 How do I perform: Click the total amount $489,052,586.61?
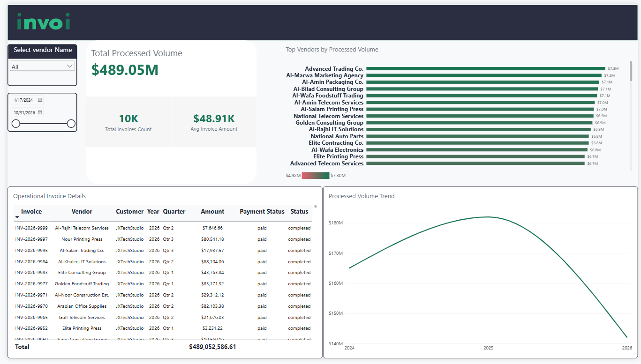click(212, 347)
